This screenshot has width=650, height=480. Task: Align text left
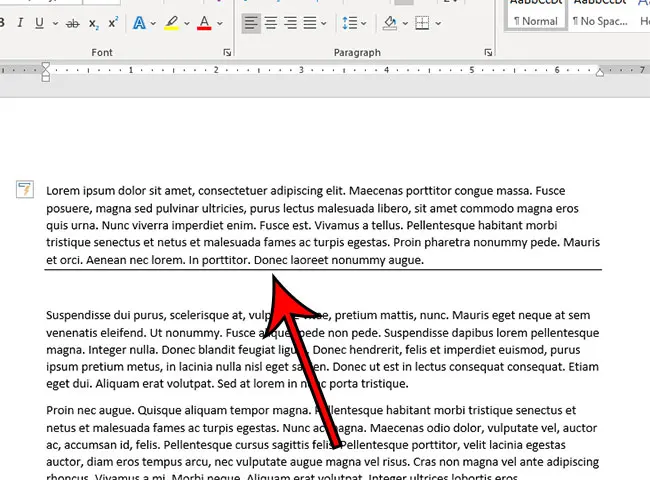click(x=251, y=22)
